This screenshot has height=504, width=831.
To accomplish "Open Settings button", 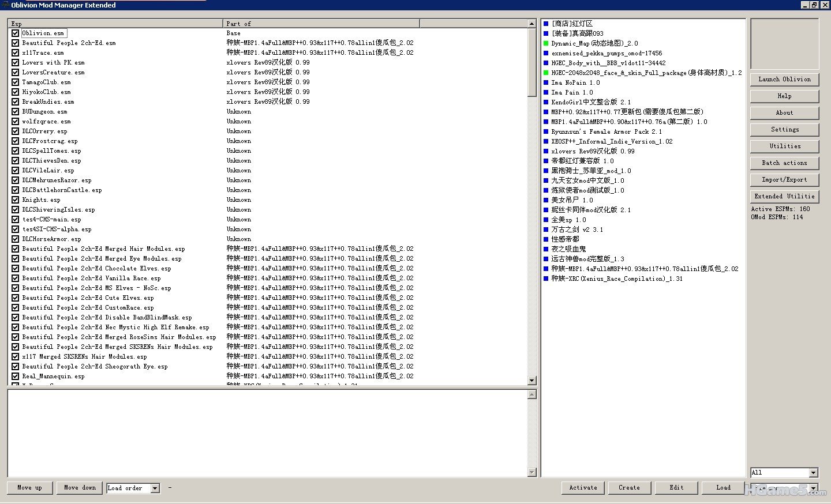I will point(784,130).
